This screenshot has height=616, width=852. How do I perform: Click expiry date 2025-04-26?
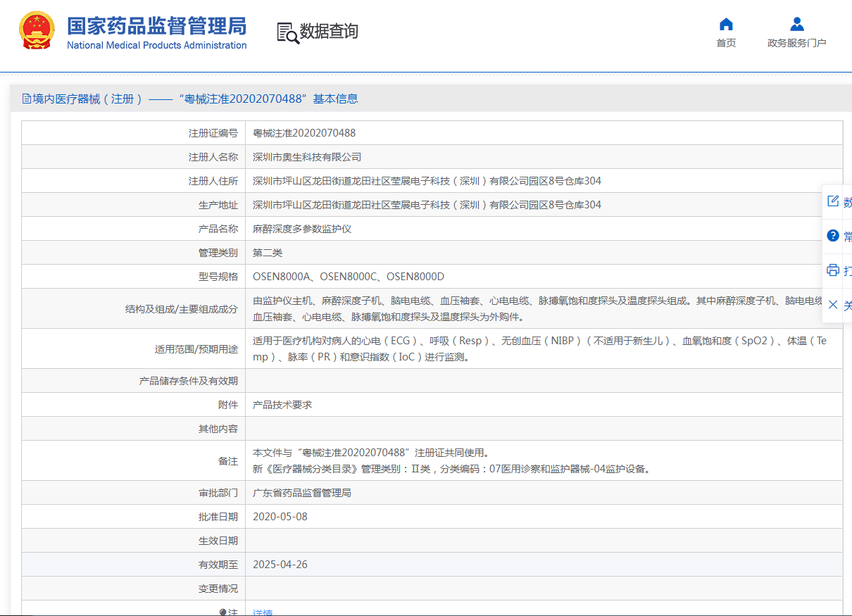(x=280, y=565)
